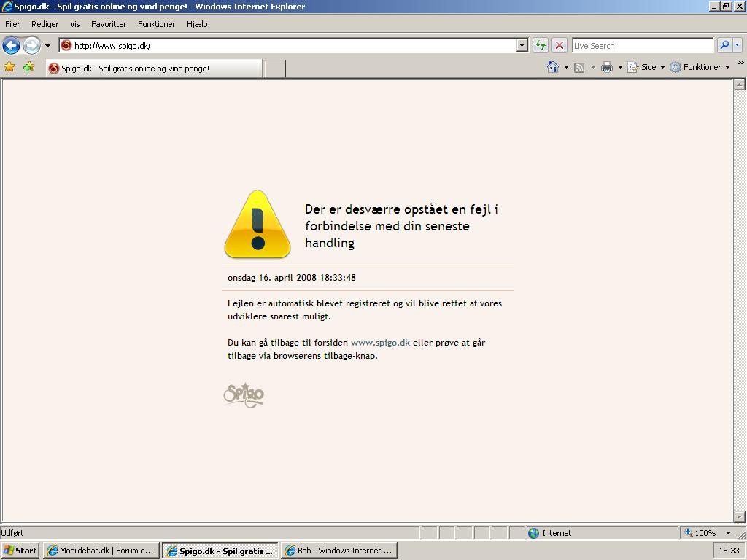Open the Funktioner toolbar dropdown
747x560 pixels.
point(700,67)
